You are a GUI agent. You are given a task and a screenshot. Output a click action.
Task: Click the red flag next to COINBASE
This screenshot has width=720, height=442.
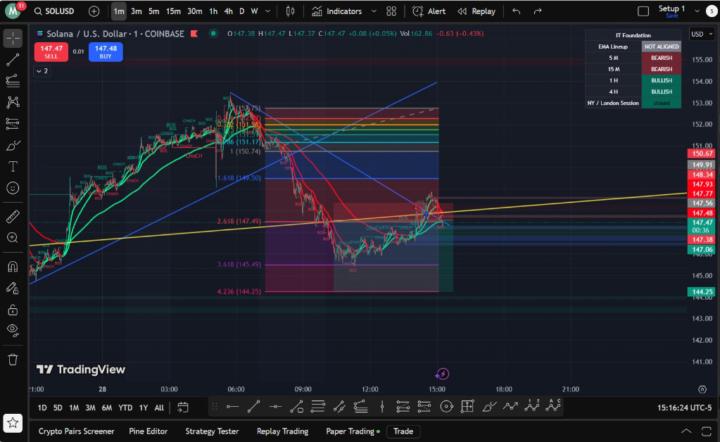[x=194, y=34]
